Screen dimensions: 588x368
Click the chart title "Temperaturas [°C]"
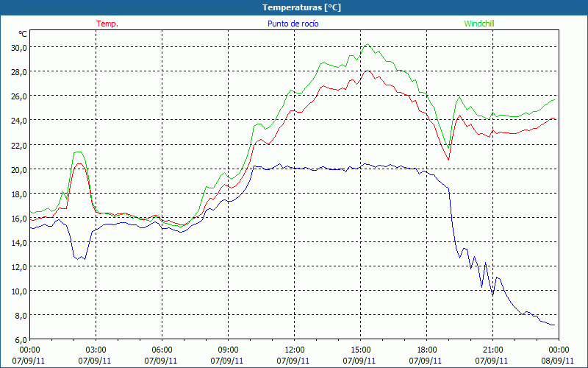[x=301, y=7]
